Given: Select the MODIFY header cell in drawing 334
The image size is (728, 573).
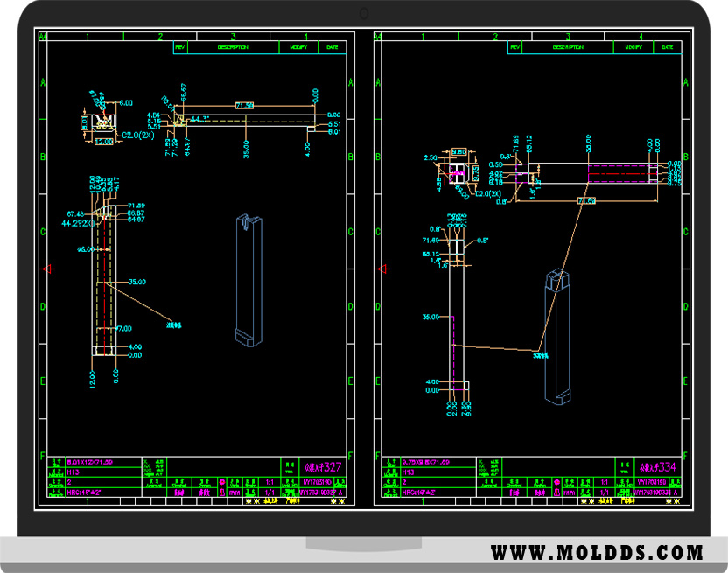Looking at the screenshot, I should pyautogui.click(x=633, y=47).
